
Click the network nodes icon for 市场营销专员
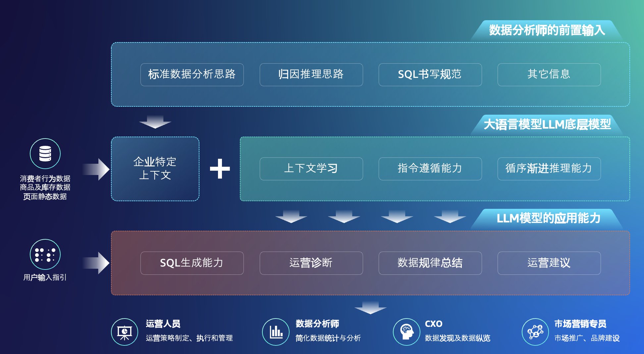pos(535,332)
